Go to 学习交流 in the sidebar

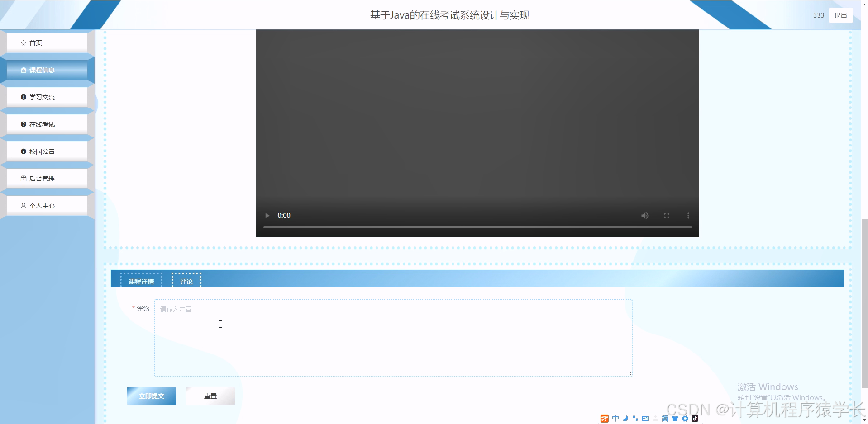pyautogui.click(x=47, y=97)
